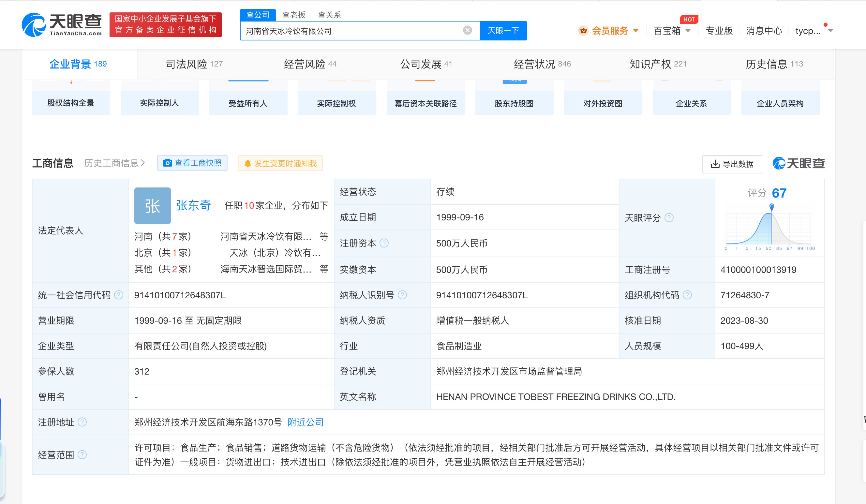
Task: Switch to the 查老板 search tab
Action: pos(293,15)
